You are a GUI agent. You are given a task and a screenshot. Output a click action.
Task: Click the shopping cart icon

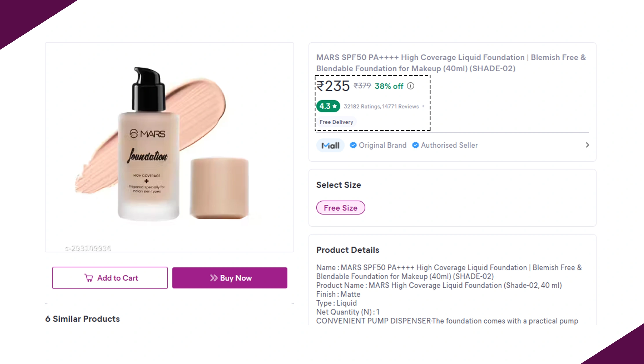click(x=89, y=278)
